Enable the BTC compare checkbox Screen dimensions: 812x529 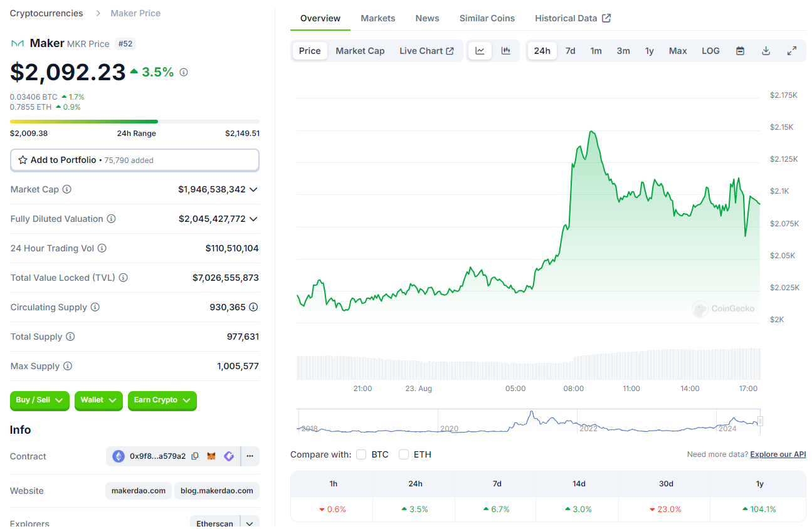coord(361,454)
